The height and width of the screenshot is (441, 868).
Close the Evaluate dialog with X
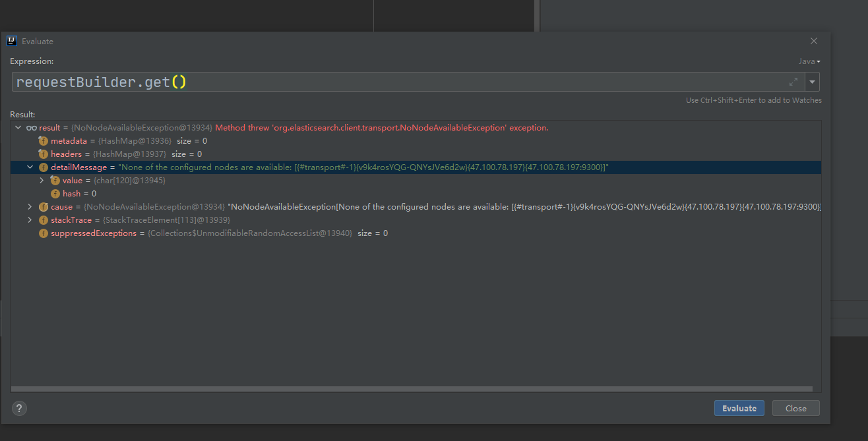pyautogui.click(x=814, y=41)
